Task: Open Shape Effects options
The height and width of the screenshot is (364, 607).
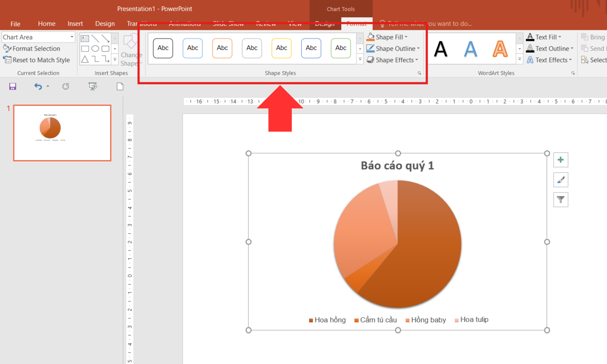Action: click(392, 60)
